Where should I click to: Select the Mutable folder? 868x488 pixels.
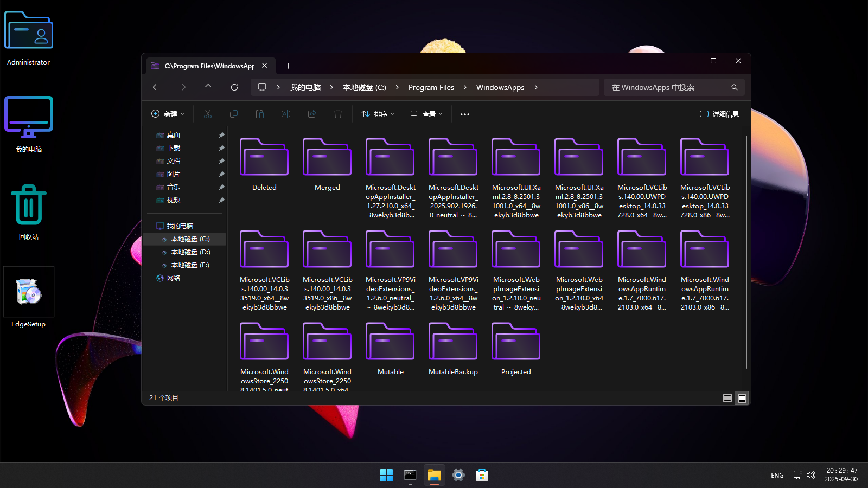390,349
